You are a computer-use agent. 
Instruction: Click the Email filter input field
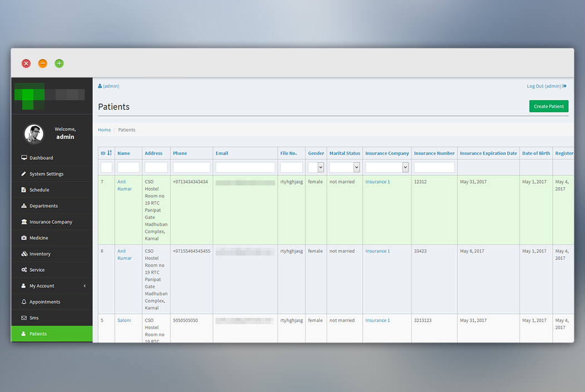245,168
